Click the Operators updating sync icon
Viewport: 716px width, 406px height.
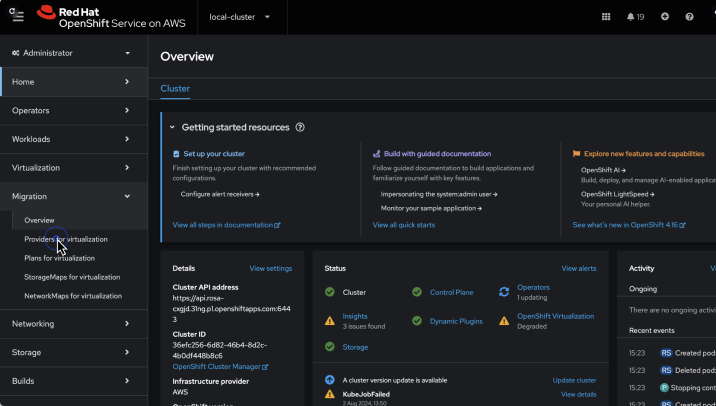[504, 292]
